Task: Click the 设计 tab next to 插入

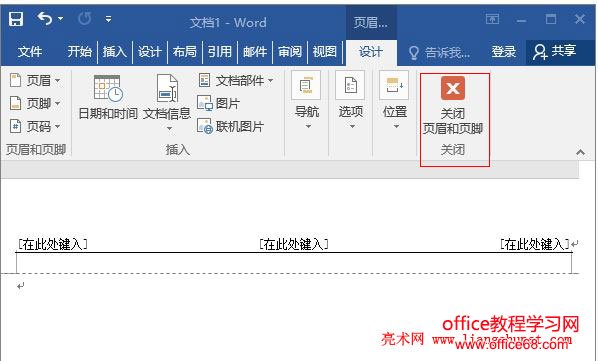Action: 150,51
